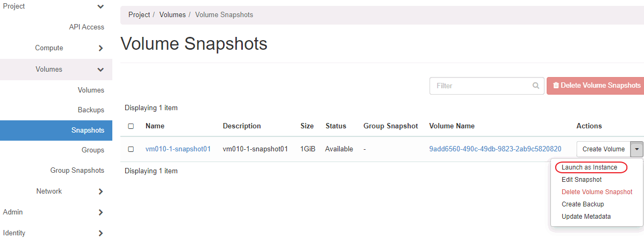Expand the Network sidebar section

pos(101,191)
